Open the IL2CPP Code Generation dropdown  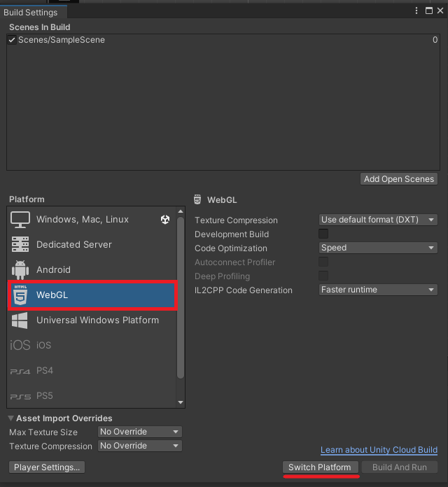click(378, 290)
